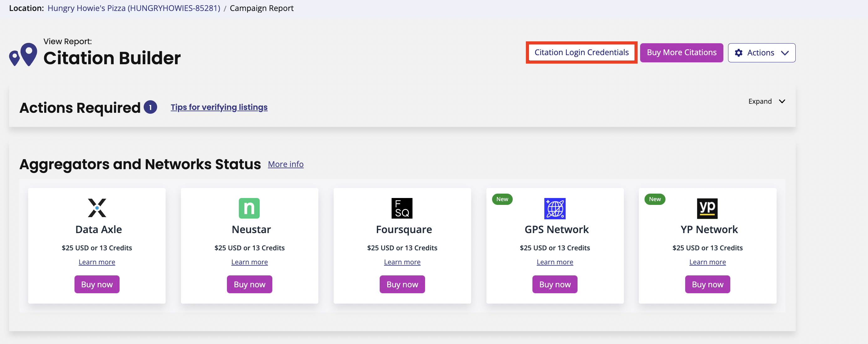Open Citation Login Credentials
Viewport: 868px width, 344px height.
[x=581, y=52]
